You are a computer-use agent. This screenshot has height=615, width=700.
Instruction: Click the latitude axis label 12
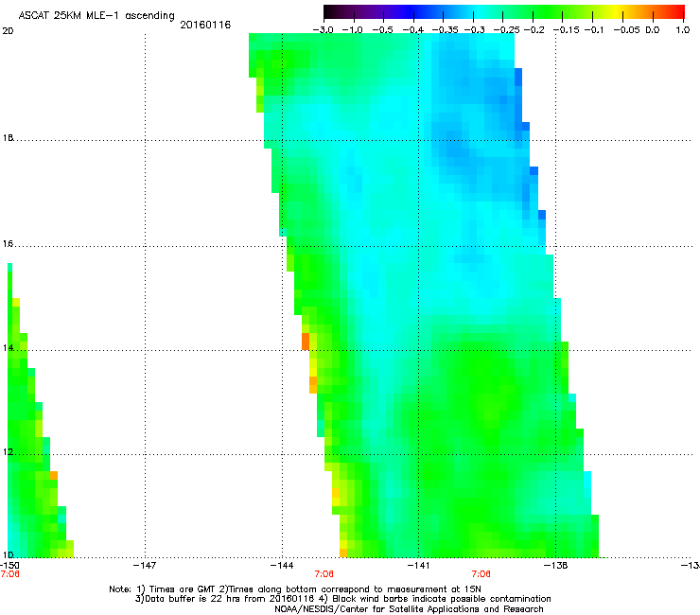pyautogui.click(x=8, y=452)
